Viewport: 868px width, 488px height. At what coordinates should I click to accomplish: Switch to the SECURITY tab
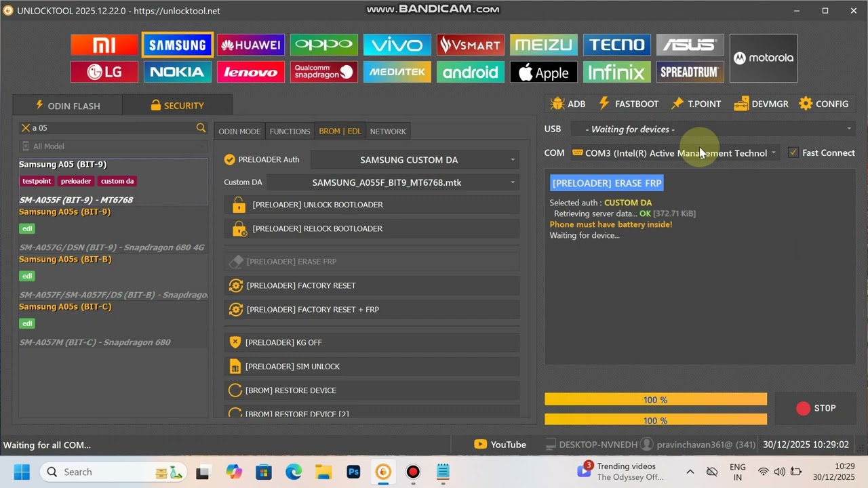pos(178,105)
